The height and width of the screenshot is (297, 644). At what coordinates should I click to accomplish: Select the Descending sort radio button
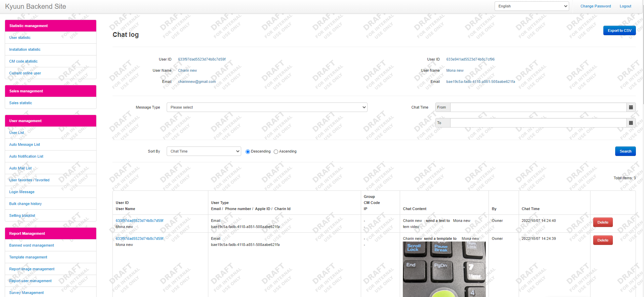point(248,152)
